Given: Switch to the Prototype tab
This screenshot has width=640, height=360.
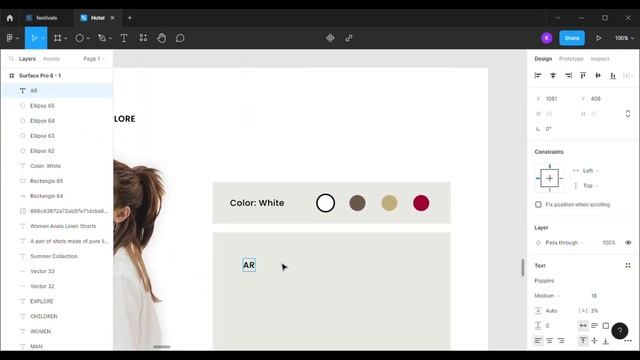Looking at the screenshot, I should (x=571, y=59).
